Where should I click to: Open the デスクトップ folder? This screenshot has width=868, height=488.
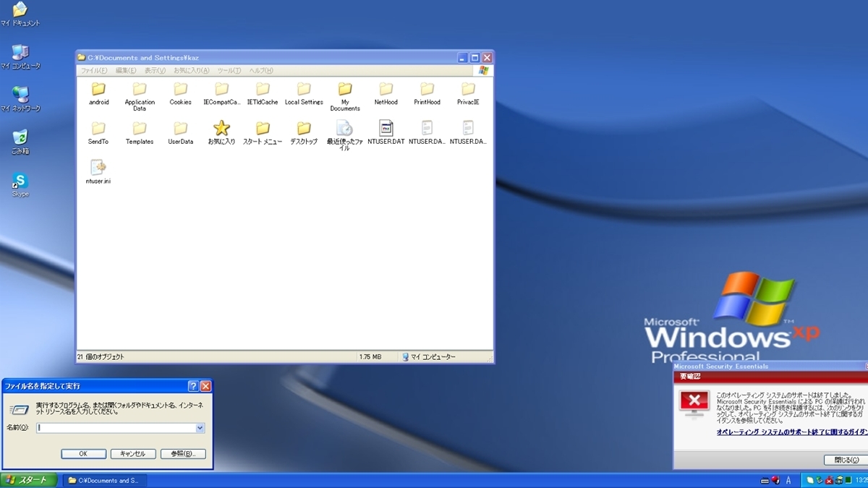click(x=304, y=132)
